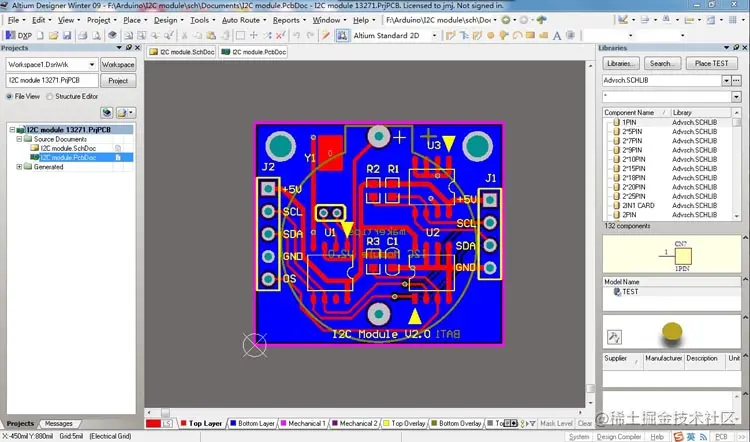Image resolution: width=750 pixels, height=442 pixels.
Task: Click the TEST model name entry
Action: [629, 291]
